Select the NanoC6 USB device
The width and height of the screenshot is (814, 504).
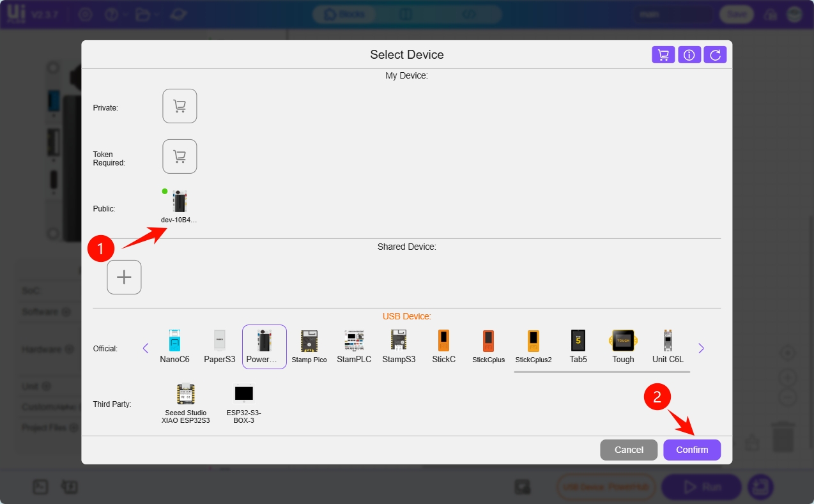[174, 347]
